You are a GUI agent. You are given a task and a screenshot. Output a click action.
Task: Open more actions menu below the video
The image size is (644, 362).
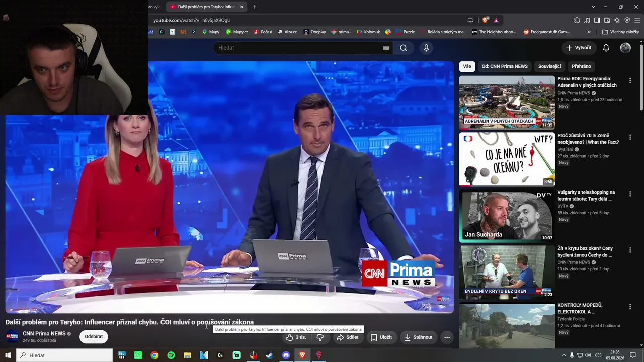[447, 337]
